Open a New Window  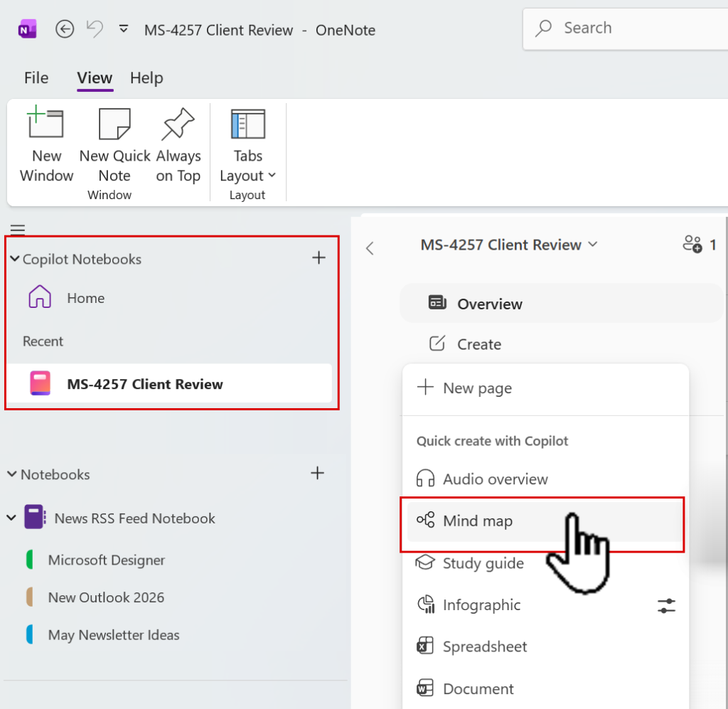(x=46, y=145)
